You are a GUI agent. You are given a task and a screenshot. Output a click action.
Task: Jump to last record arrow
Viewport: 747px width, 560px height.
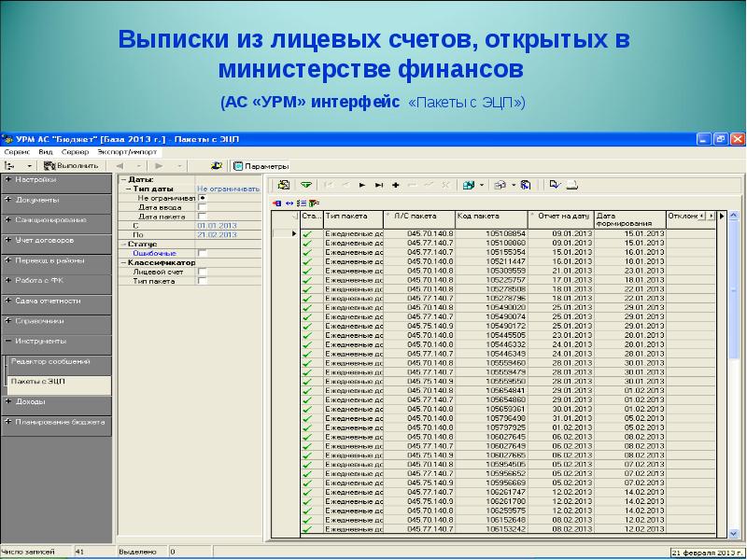click(378, 185)
